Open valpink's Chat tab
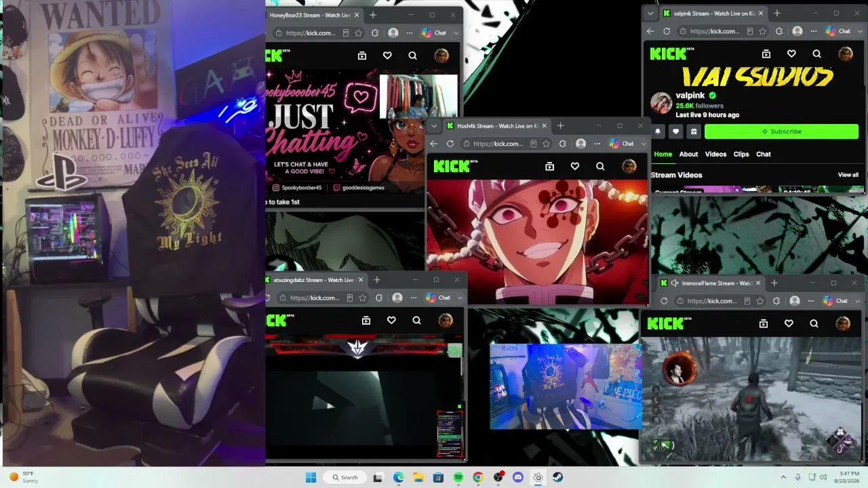Screen dimensions: 868x488 tap(764, 154)
